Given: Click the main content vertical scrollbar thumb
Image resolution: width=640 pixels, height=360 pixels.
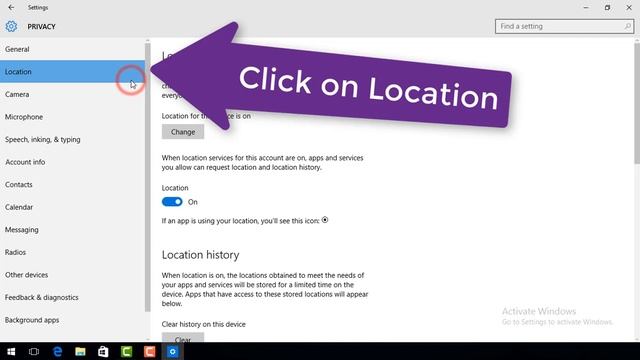Looking at the screenshot, I should point(637,103).
